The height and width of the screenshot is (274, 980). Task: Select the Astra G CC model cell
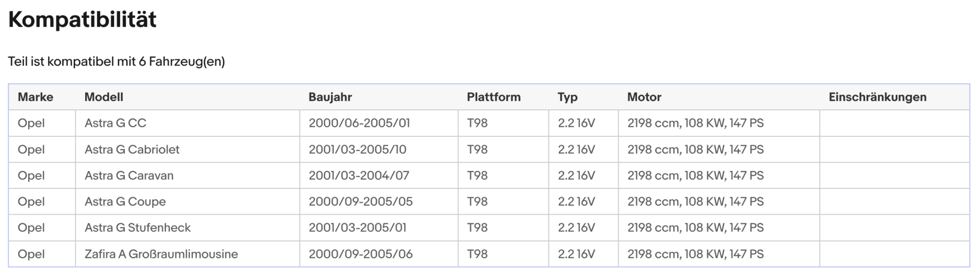(115, 123)
